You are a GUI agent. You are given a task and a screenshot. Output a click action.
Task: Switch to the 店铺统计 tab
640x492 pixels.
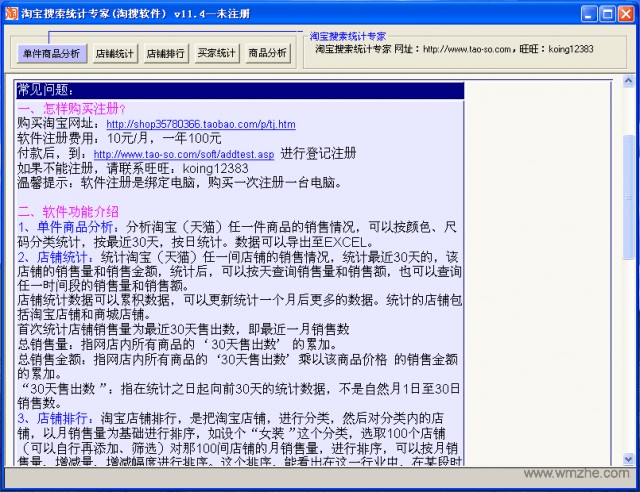pos(115,53)
